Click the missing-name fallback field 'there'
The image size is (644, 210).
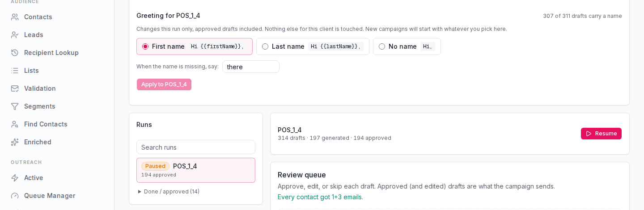[251, 67]
